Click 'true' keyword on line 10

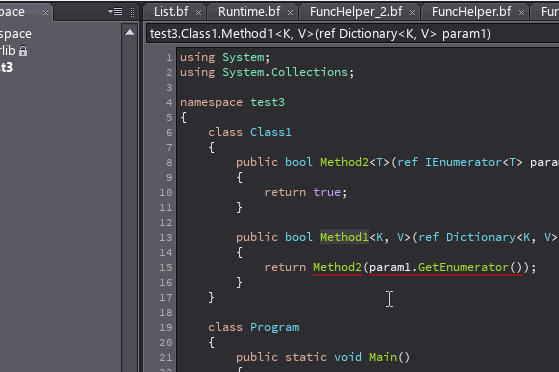[327, 192]
